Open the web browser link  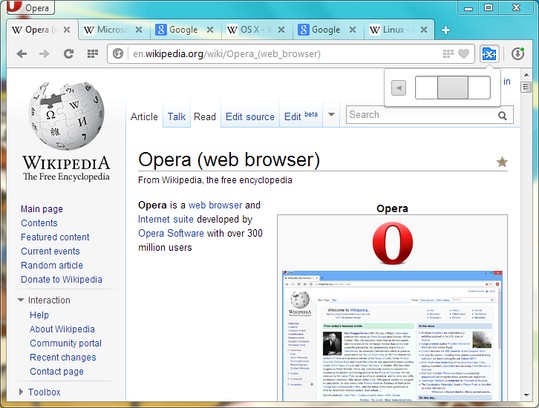point(216,205)
